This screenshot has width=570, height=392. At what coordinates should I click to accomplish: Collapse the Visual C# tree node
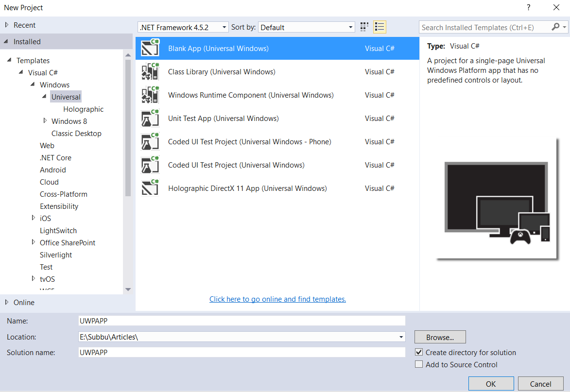(x=21, y=72)
